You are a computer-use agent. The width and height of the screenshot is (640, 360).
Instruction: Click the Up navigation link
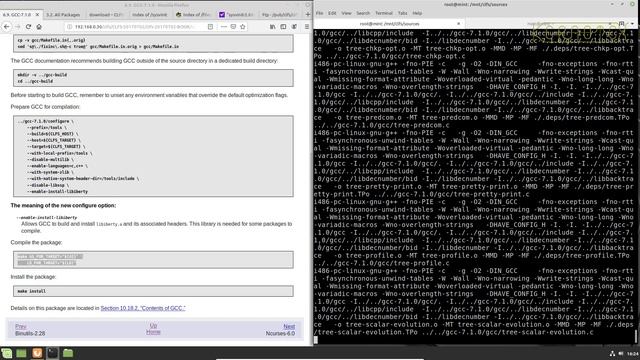click(153, 326)
